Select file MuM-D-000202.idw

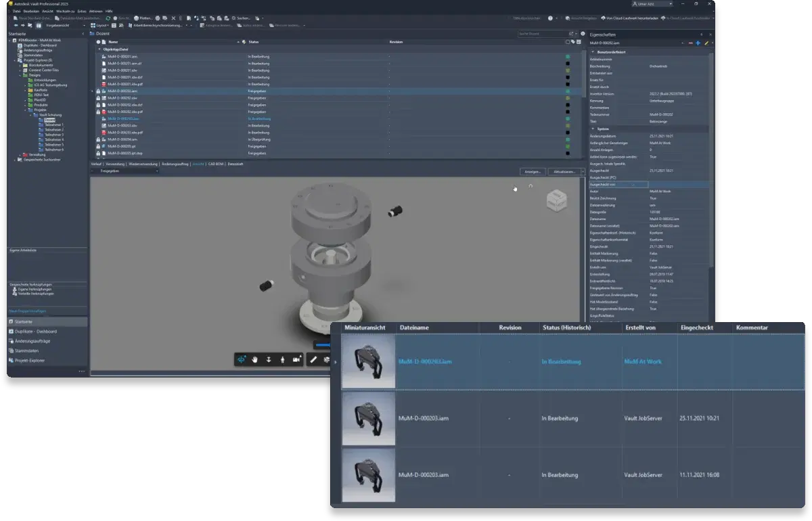click(x=121, y=98)
